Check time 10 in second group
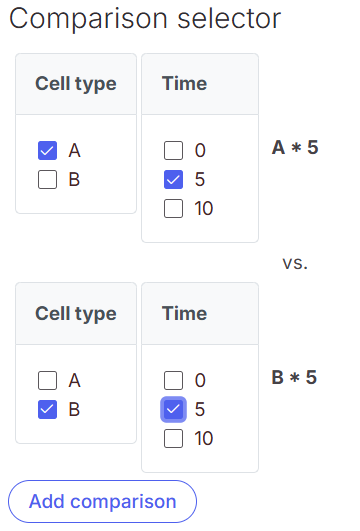This screenshot has width=360, height=531. [173, 438]
